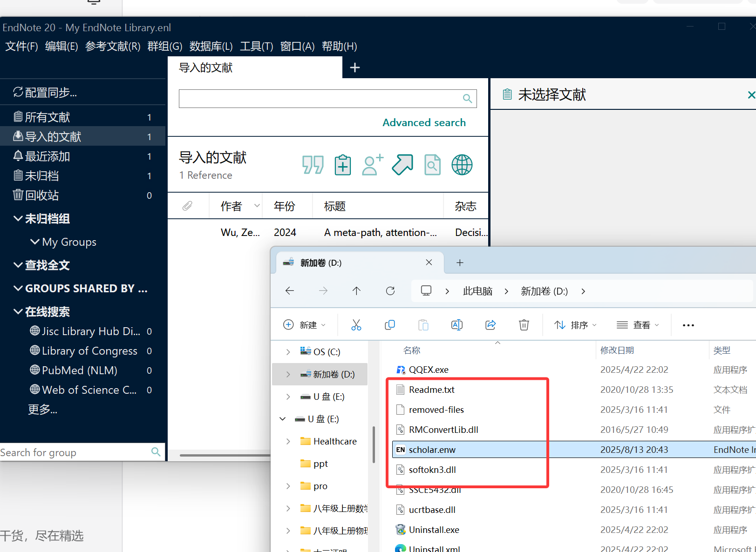Open the 作者 column dropdown arrow
This screenshot has height=552, width=756.
pos(257,206)
